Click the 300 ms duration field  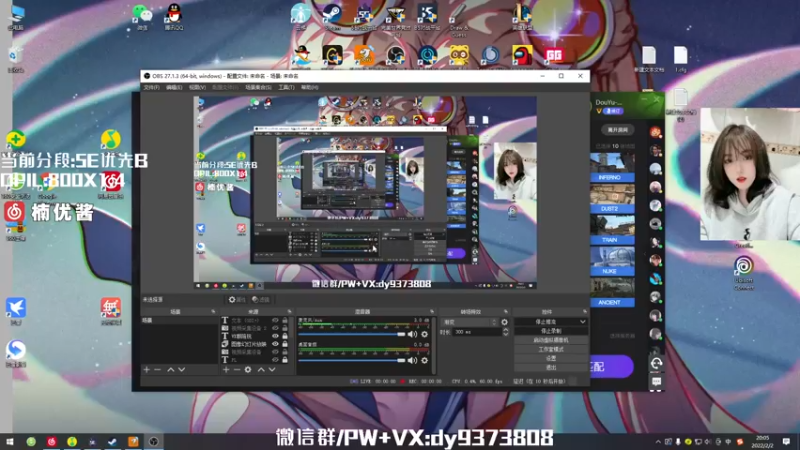(477, 332)
